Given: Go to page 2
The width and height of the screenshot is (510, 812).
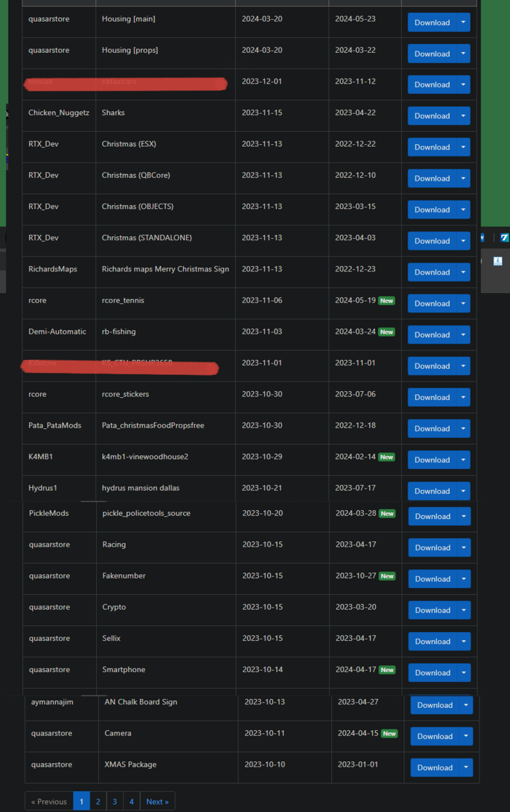Looking at the screenshot, I should [x=98, y=801].
